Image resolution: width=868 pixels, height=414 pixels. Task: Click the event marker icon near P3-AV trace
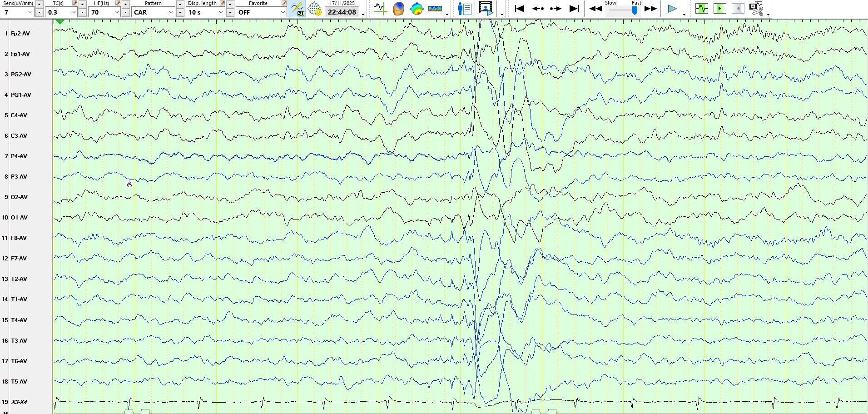129,185
